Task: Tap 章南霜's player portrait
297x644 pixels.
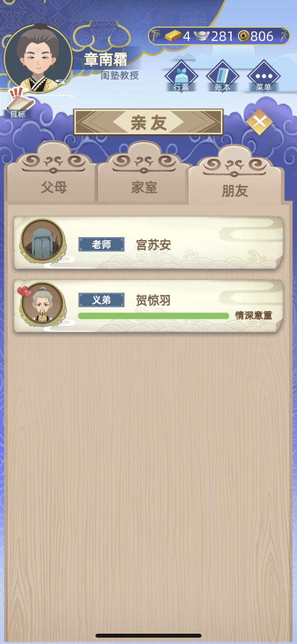Action: coord(38,59)
